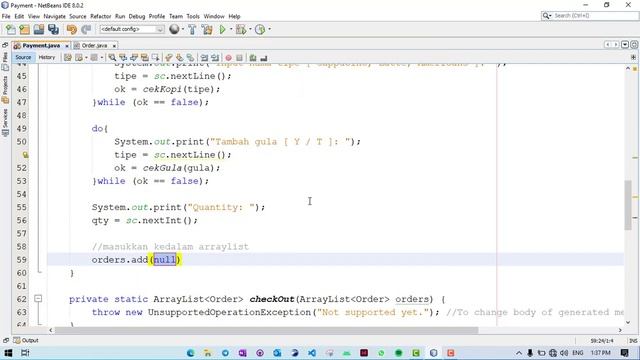This screenshot has height=360, width=640.
Task: Switch to the Order.java tab
Action: [x=94, y=45]
